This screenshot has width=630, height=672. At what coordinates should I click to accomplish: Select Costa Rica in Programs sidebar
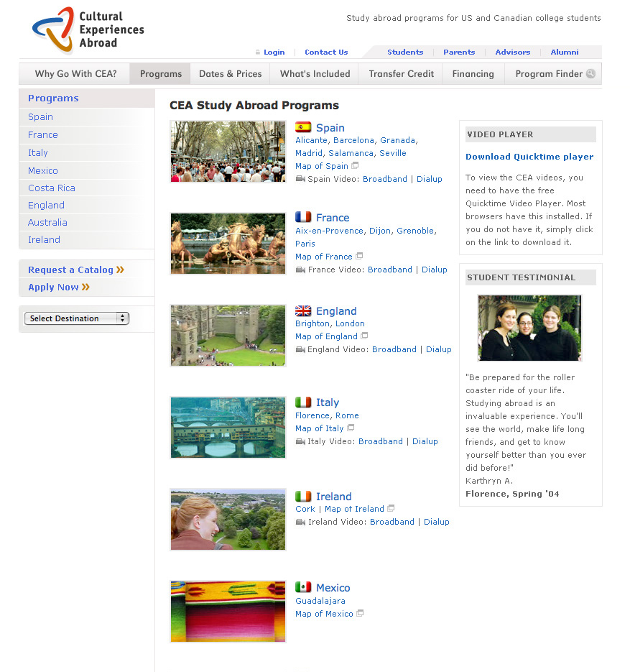pos(52,188)
